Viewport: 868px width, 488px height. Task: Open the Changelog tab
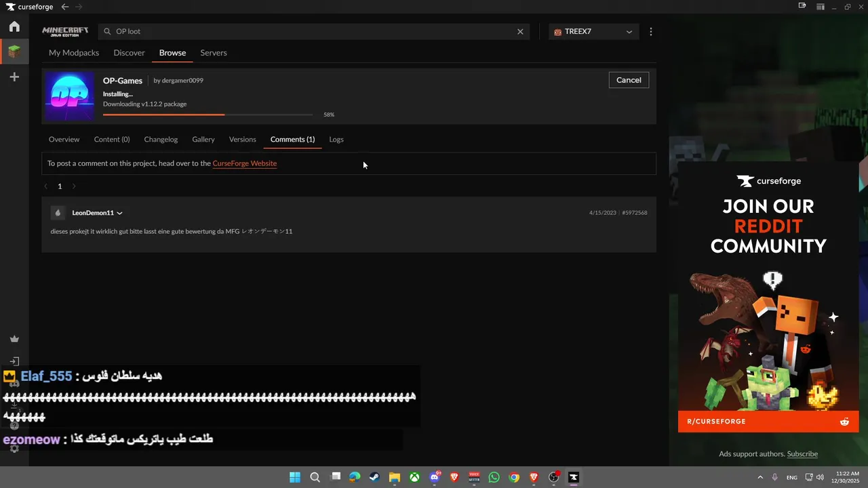(x=161, y=140)
